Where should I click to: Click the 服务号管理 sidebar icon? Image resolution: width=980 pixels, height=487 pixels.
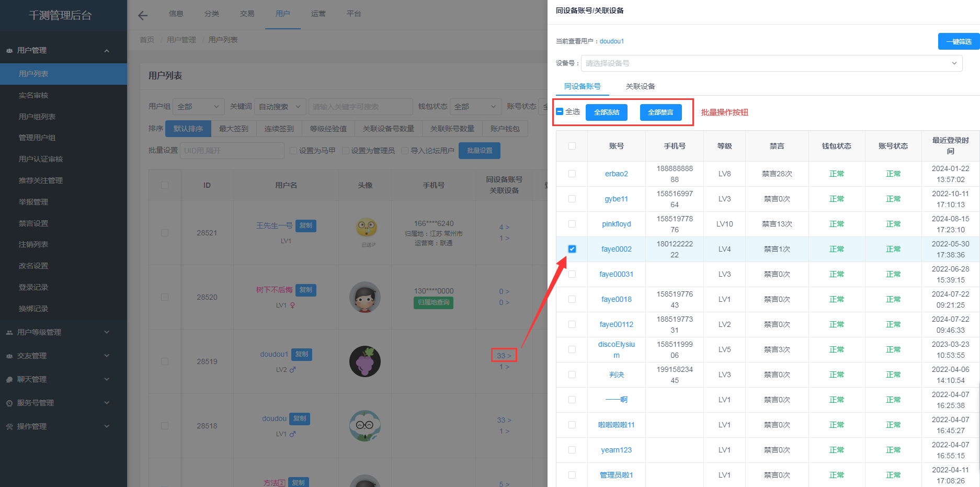coord(9,403)
